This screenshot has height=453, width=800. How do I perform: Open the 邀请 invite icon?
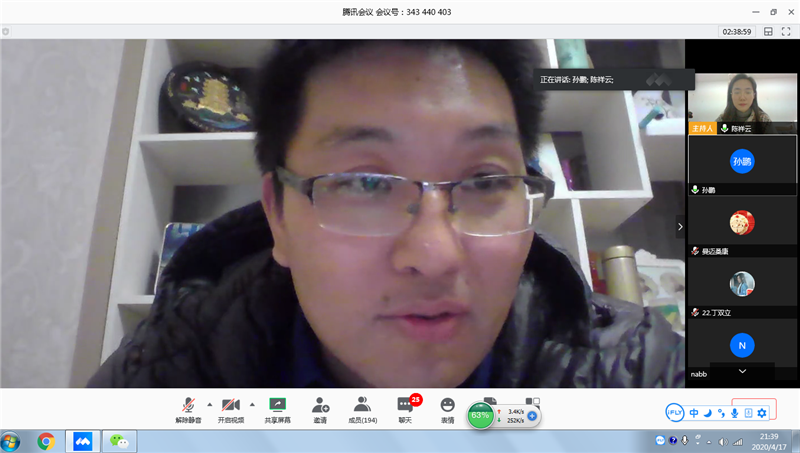[x=320, y=408]
